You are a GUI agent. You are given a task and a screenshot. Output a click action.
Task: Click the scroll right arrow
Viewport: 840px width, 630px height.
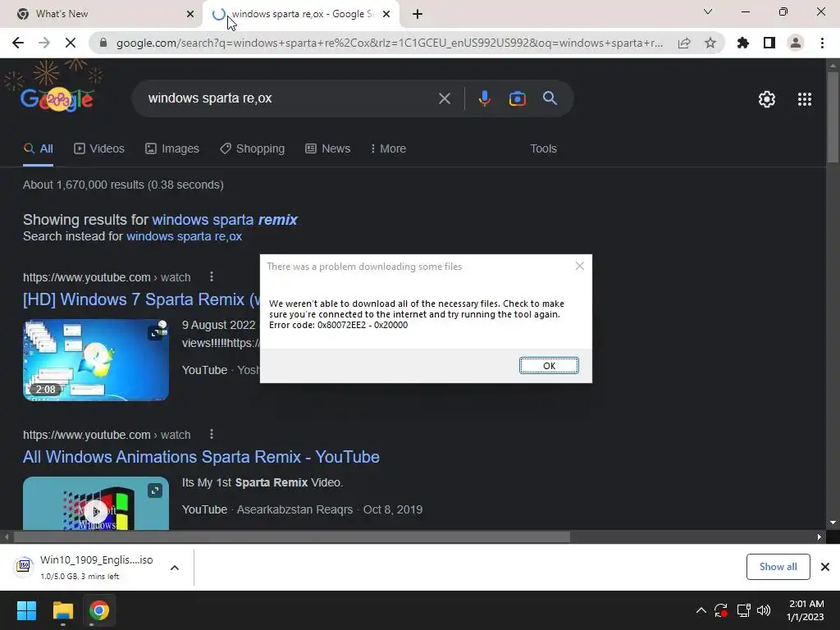tap(819, 536)
